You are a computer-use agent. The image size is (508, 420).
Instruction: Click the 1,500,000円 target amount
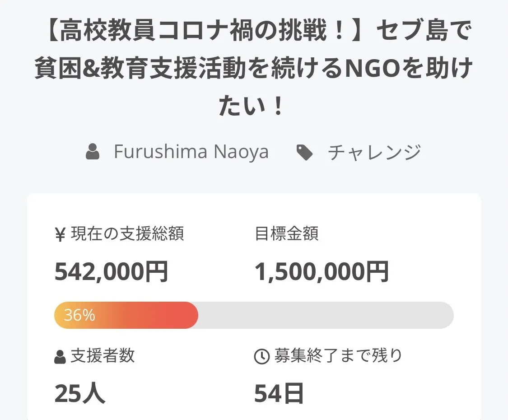pos(322,271)
